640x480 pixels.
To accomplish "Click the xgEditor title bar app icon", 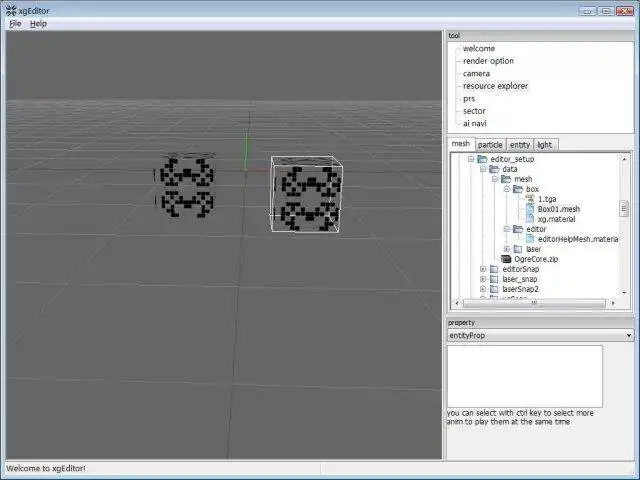I will click(11, 11).
